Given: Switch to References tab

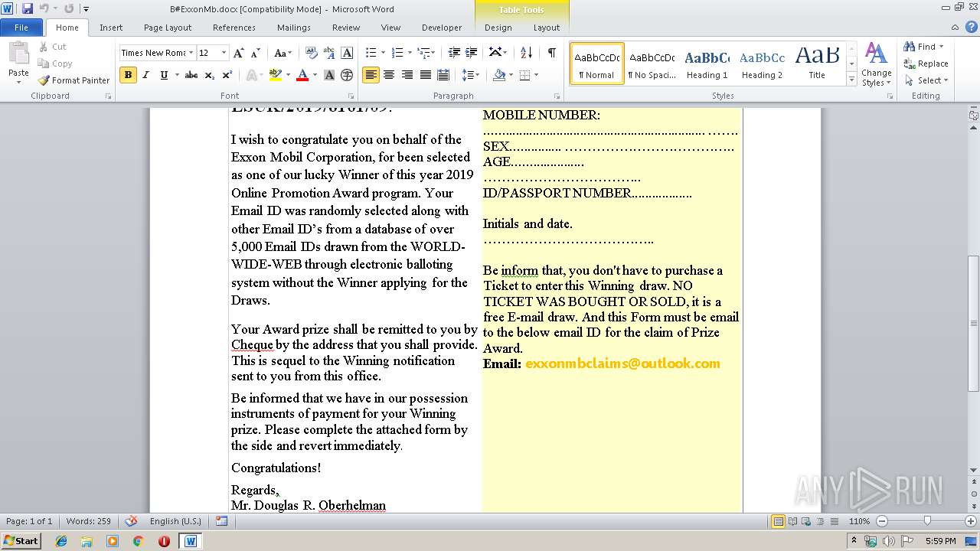Looking at the screenshot, I should point(234,28).
